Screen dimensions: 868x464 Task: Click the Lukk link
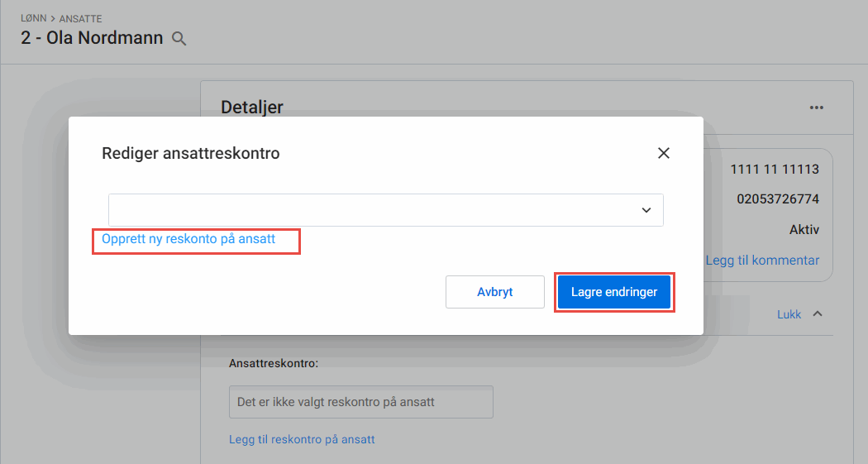(x=789, y=314)
